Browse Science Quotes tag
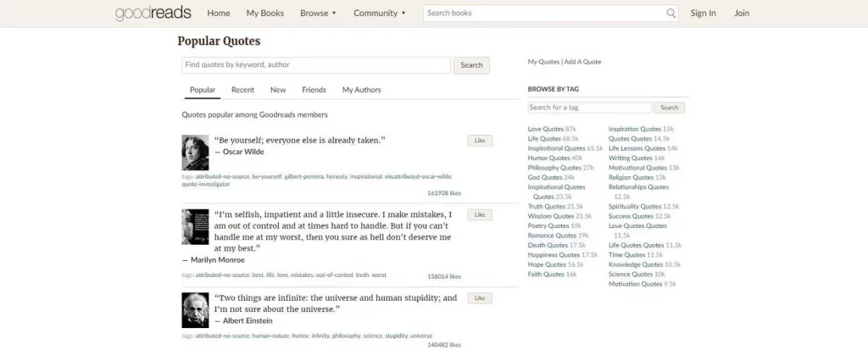 (x=631, y=274)
